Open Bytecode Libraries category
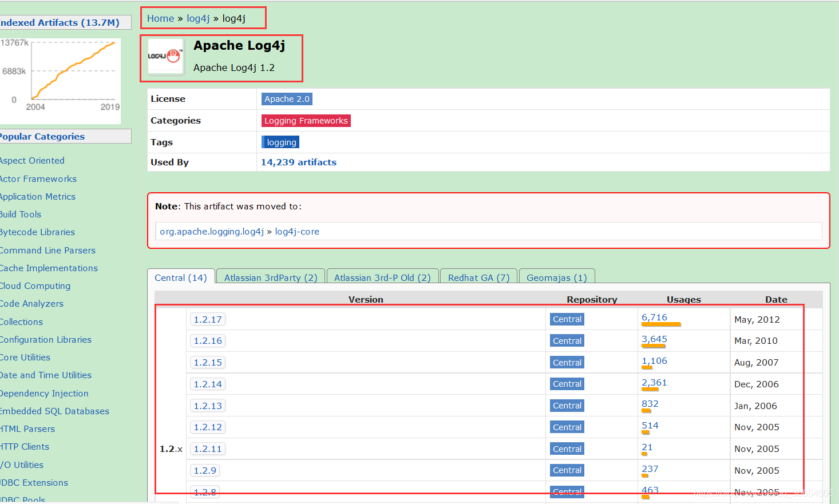This screenshot has width=839, height=504. pos(37,232)
